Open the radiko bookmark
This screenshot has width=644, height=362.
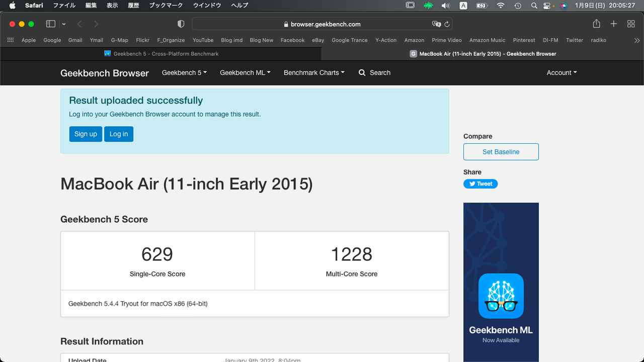click(599, 40)
